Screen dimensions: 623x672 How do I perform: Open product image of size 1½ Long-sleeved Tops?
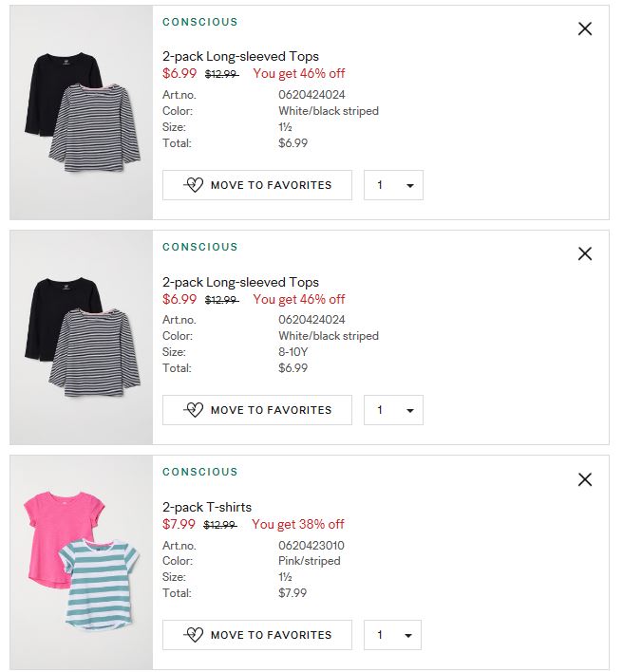coord(82,113)
